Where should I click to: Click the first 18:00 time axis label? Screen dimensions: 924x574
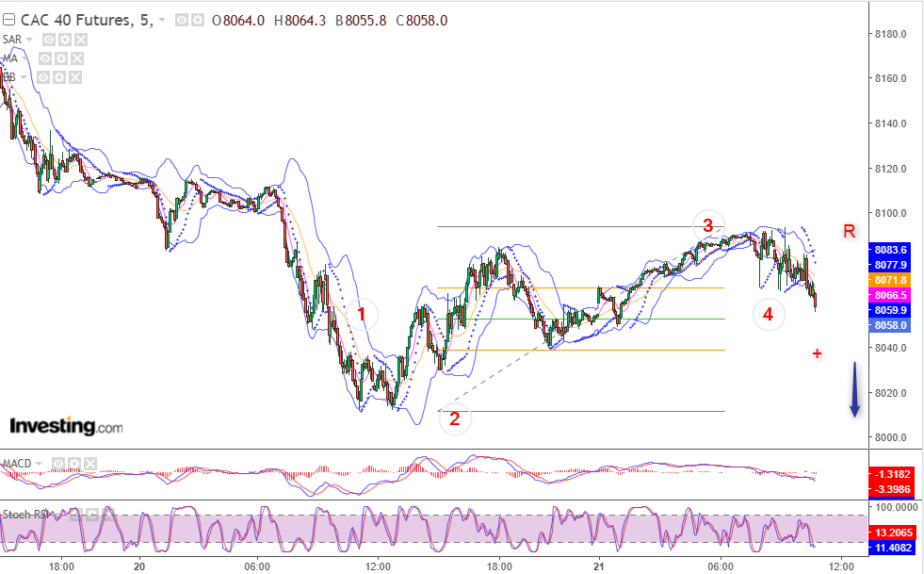pyautogui.click(x=61, y=566)
